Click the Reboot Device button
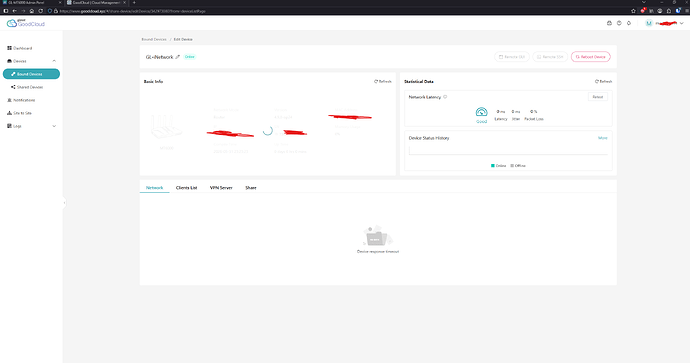The height and width of the screenshot is (363, 690). (x=591, y=57)
